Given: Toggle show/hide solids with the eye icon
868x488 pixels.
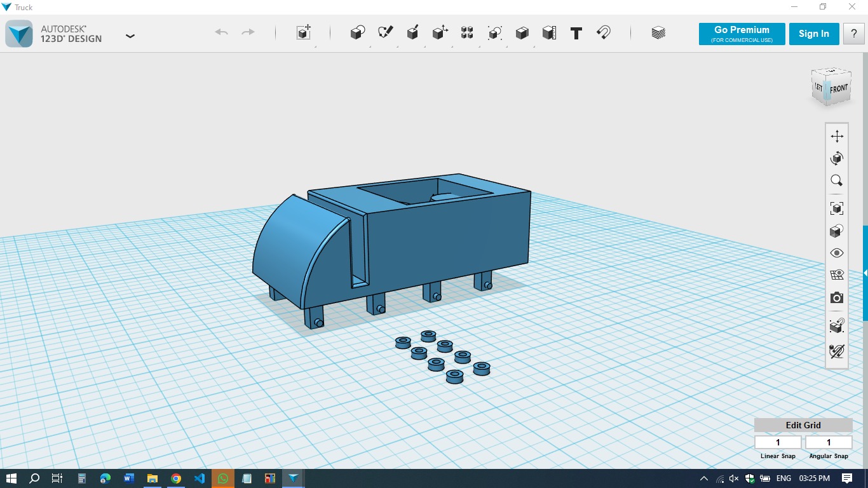Looking at the screenshot, I should point(837,253).
